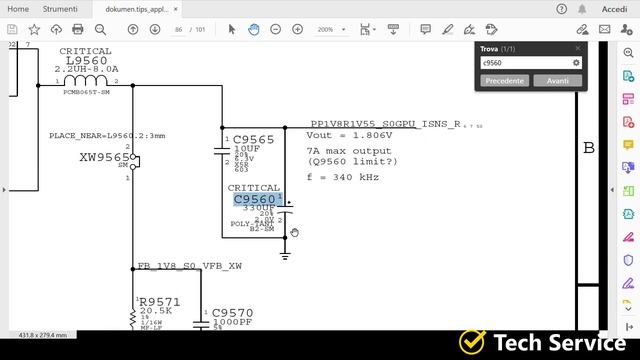Zoom out with the minus button
The height and width of the screenshot is (360, 640).
276,29
